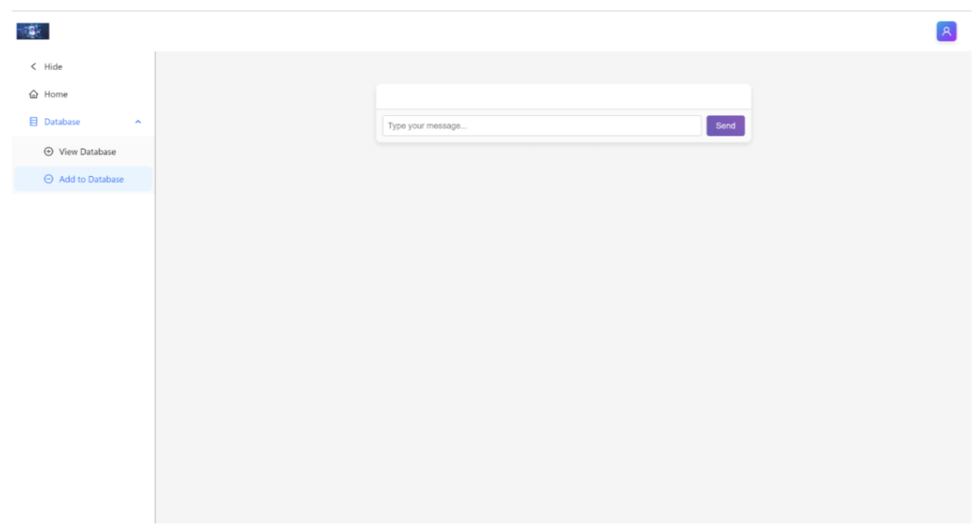Click the empty gray main content area
The height and width of the screenshot is (530, 980).
pos(563,325)
